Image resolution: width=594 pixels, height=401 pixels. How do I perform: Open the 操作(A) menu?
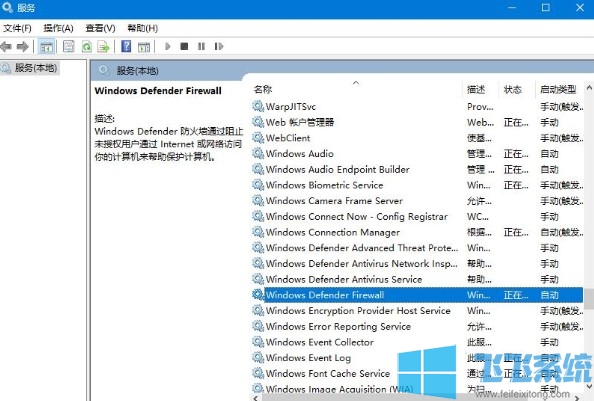point(58,28)
